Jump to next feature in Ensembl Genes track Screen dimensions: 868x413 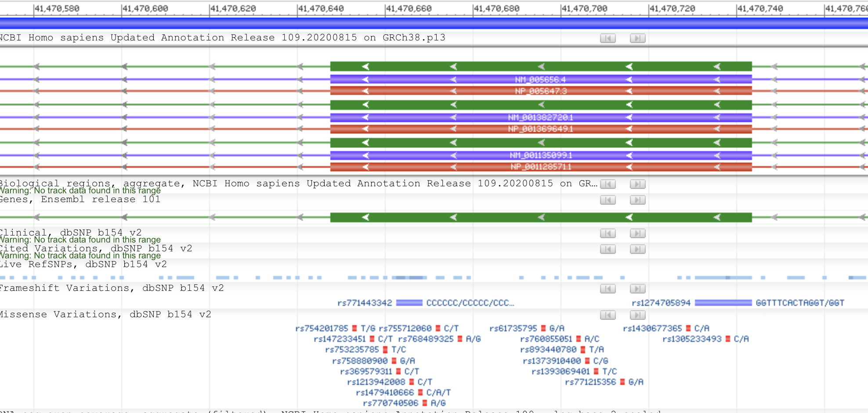(637, 200)
